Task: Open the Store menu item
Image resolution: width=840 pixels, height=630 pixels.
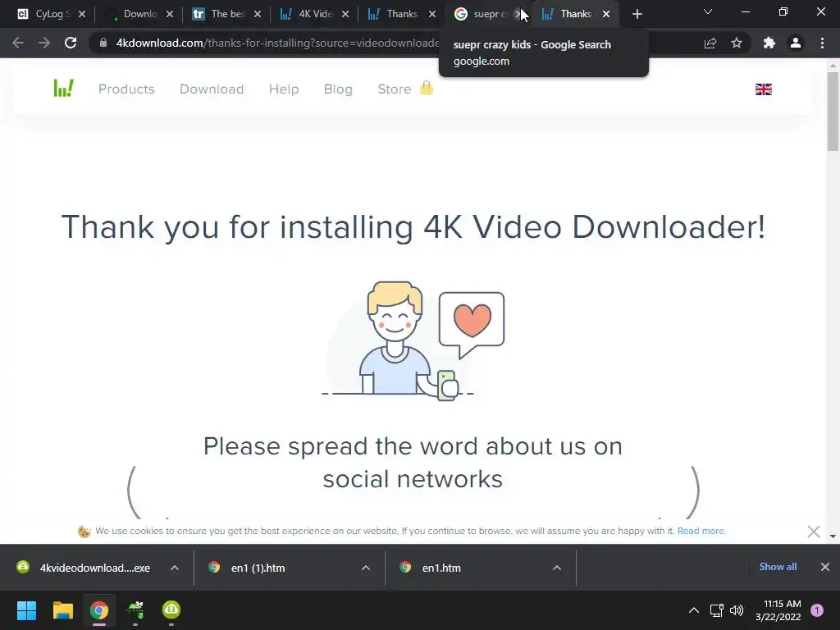Action: coord(395,89)
